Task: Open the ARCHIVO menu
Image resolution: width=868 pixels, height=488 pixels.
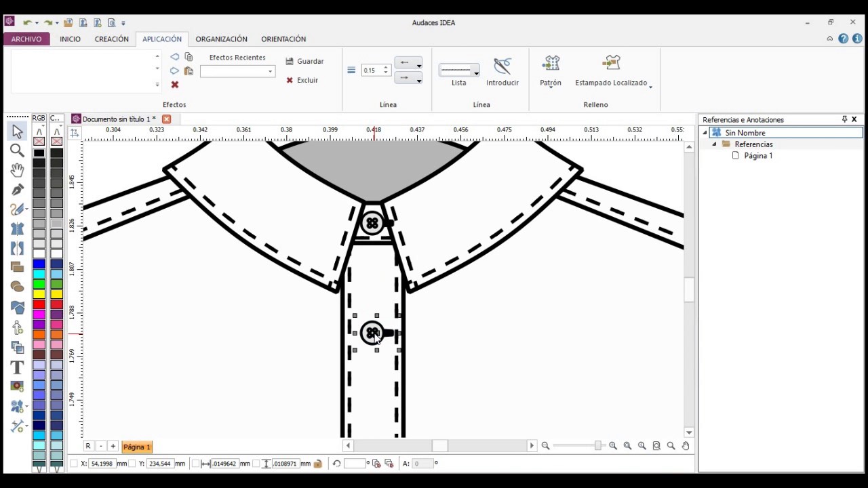Action: click(x=26, y=39)
